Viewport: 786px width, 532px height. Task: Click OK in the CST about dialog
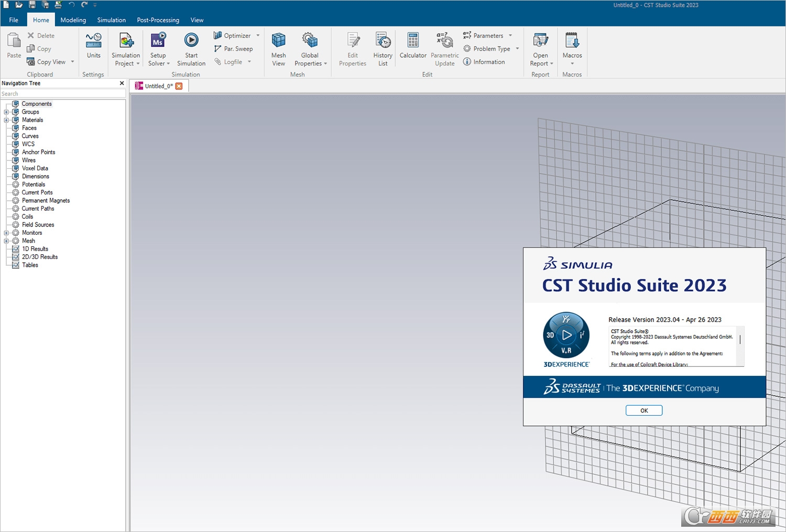click(644, 410)
